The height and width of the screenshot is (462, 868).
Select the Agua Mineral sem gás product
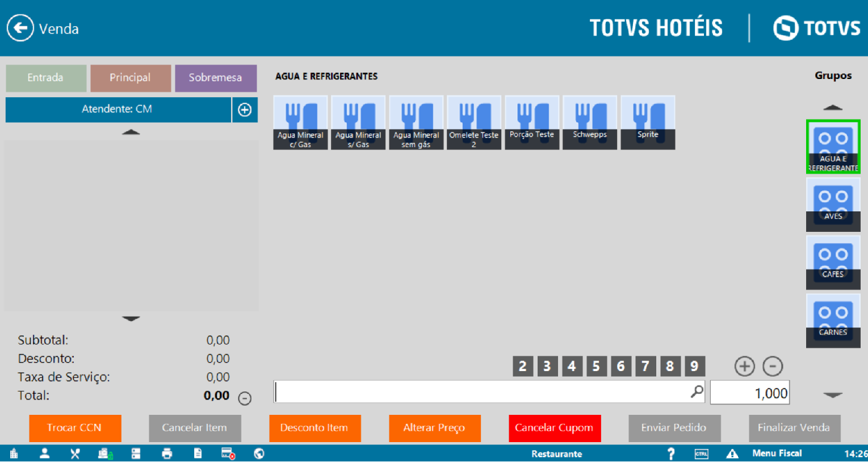416,123
